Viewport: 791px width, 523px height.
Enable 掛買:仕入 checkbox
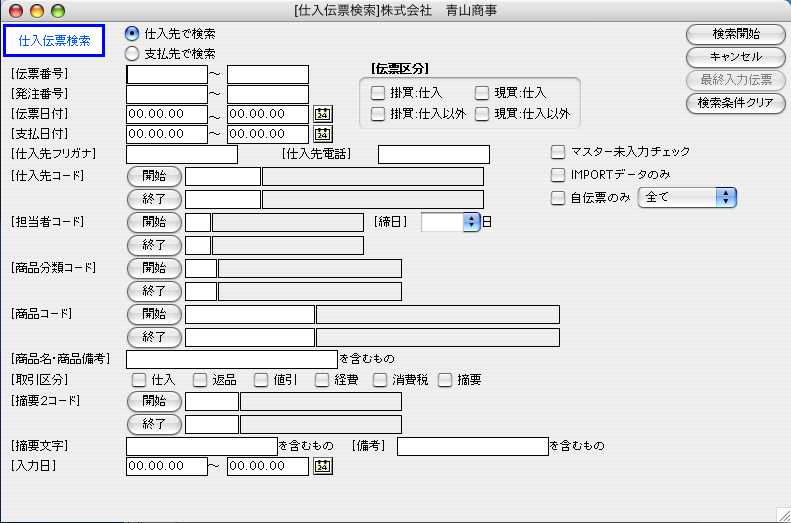tap(378, 93)
